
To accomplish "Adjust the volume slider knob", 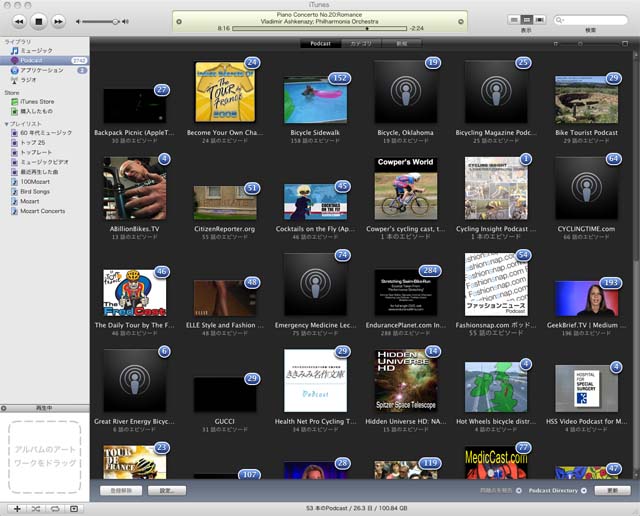I will (115, 22).
